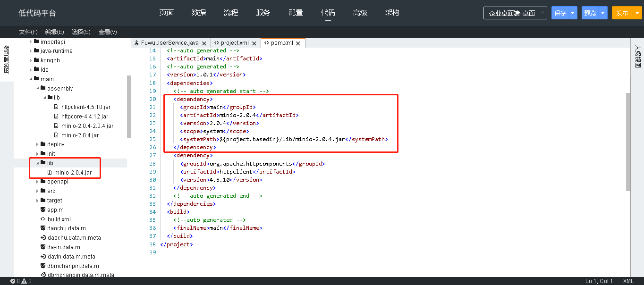Select minio-2.0.4.jar under the lib folder
The width and height of the screenshot is (644, 285).
point(73,173)
